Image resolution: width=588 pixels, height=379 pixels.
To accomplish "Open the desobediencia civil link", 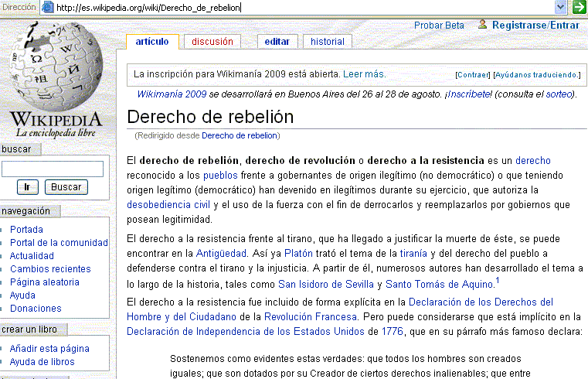I will 168,204.
